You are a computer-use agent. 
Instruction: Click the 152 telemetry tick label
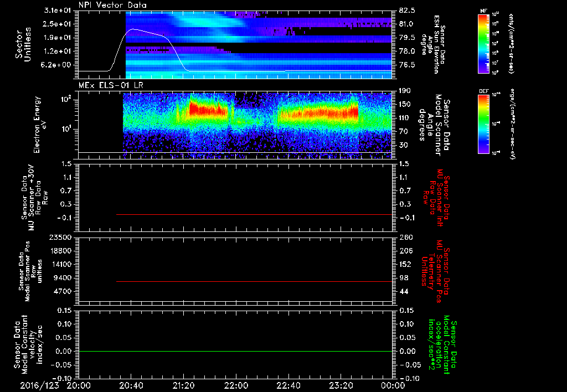[x=406, y=264]
